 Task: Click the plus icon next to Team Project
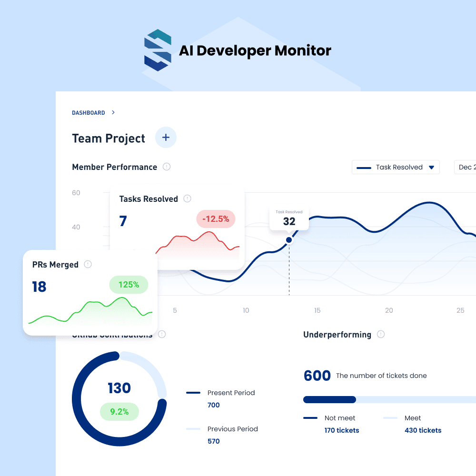coord(166,137)
